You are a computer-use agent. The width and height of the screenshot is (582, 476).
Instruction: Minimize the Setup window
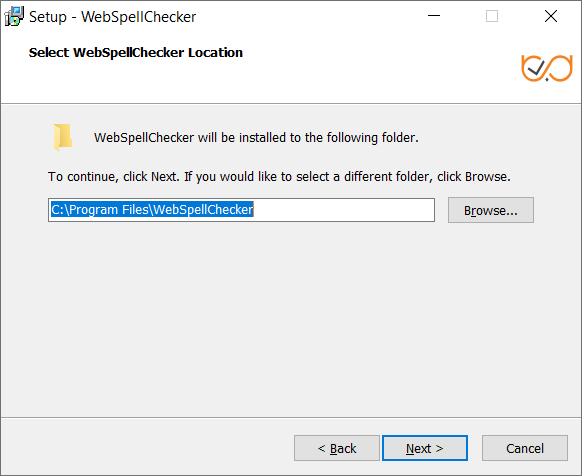coord(434,16)
